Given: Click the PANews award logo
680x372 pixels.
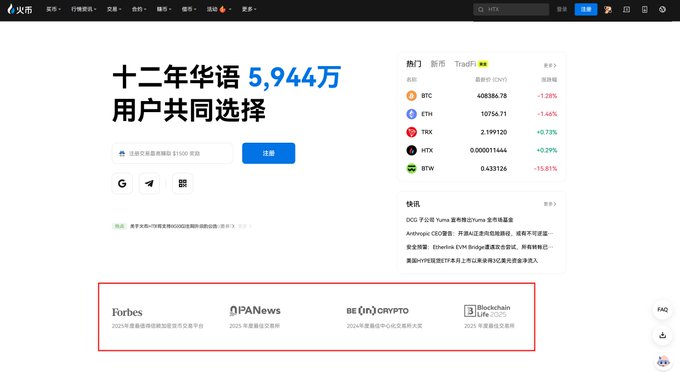Looking at the screenshot, I should 255,310.
